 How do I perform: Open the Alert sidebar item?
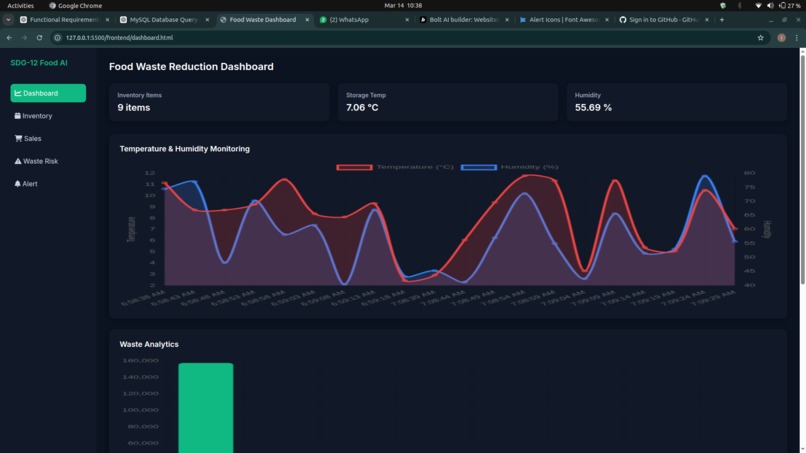click(48, 184)
